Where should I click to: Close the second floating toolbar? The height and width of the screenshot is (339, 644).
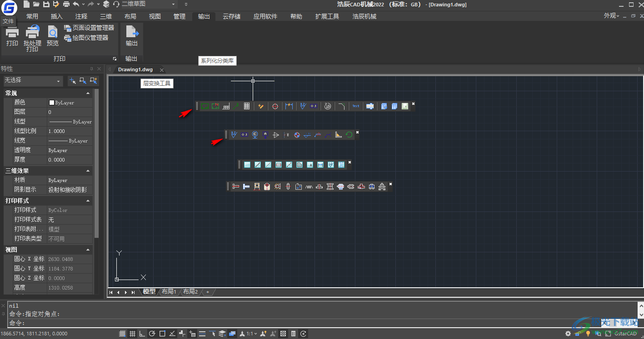[x=357, y=132]
